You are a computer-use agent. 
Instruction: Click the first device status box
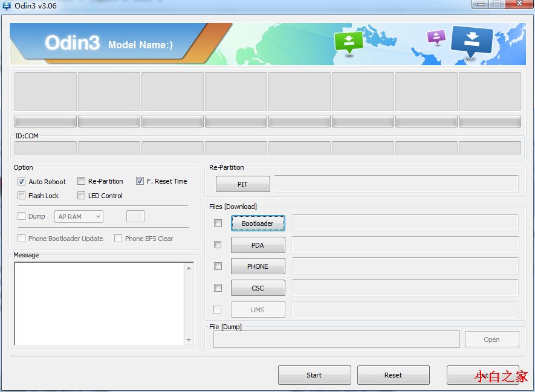pos(45,92)
